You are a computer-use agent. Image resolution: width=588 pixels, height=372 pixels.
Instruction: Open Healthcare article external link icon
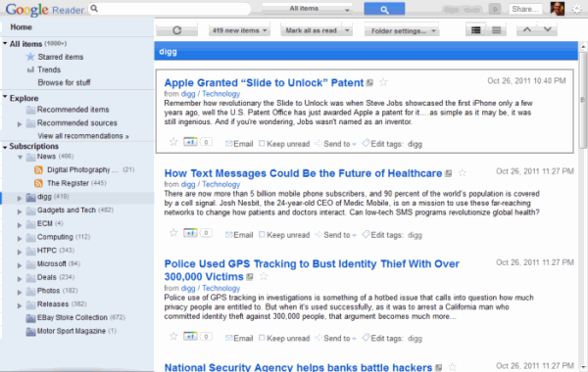[448, 173]
